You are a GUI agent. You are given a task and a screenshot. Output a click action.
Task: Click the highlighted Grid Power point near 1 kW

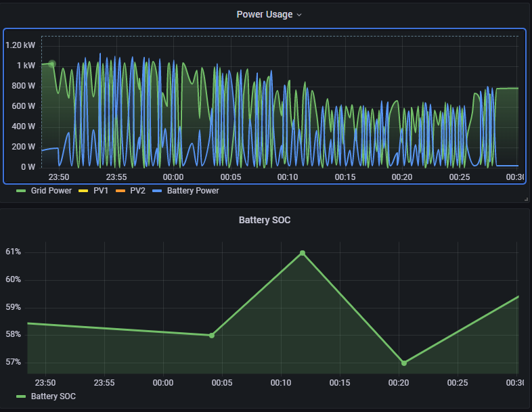52,64
